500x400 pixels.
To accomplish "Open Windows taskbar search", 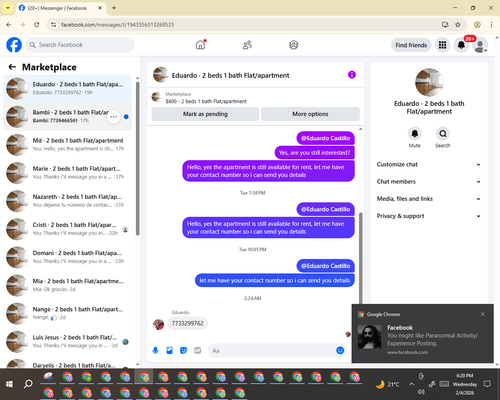I will tap(28, 384).
